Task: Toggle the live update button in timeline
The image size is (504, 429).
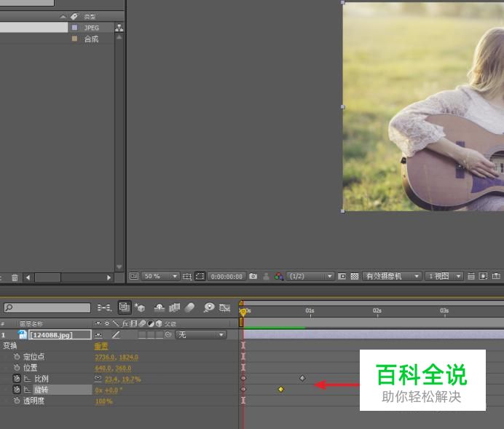Action: pos(125,307)
